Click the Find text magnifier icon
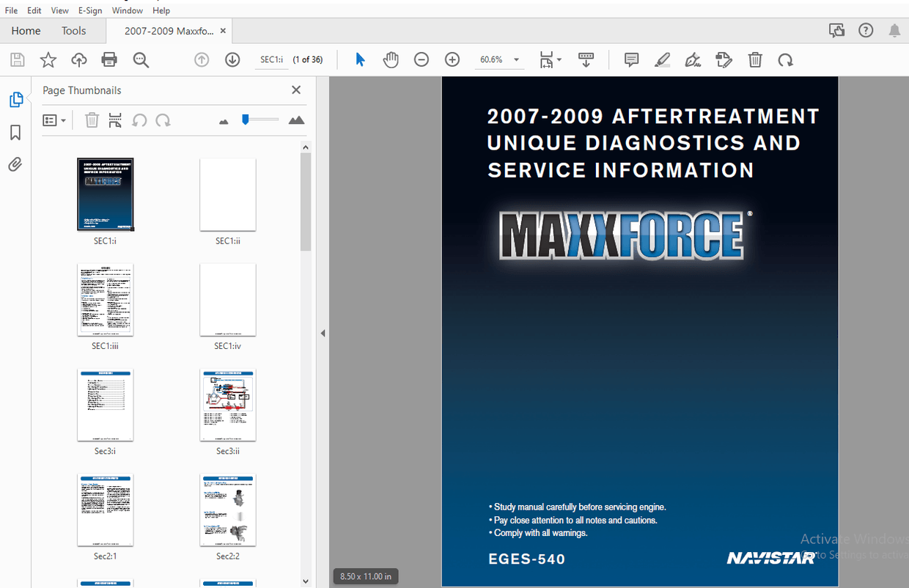The height and width of the screenshot is (588, 909). [141, 59]
